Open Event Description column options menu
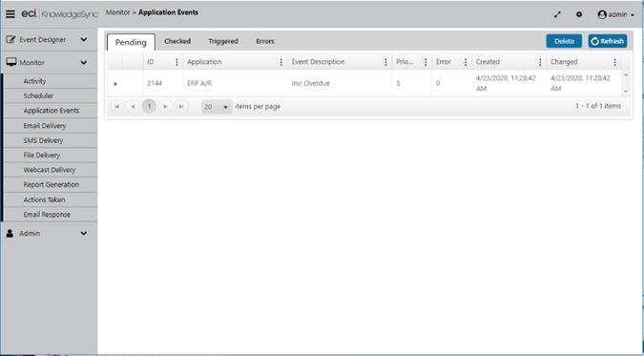 click(385, 62)
